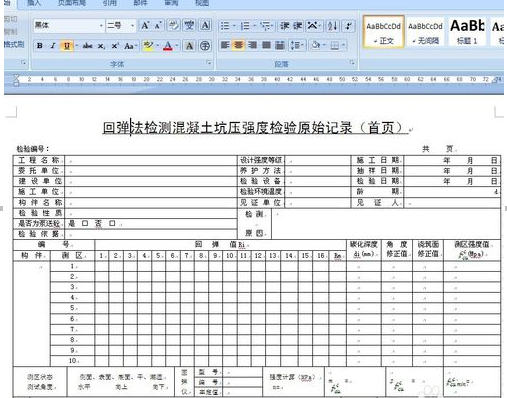The image size is (507, 398).
Task: Center-align the text
Action: [x=239, y=45]
